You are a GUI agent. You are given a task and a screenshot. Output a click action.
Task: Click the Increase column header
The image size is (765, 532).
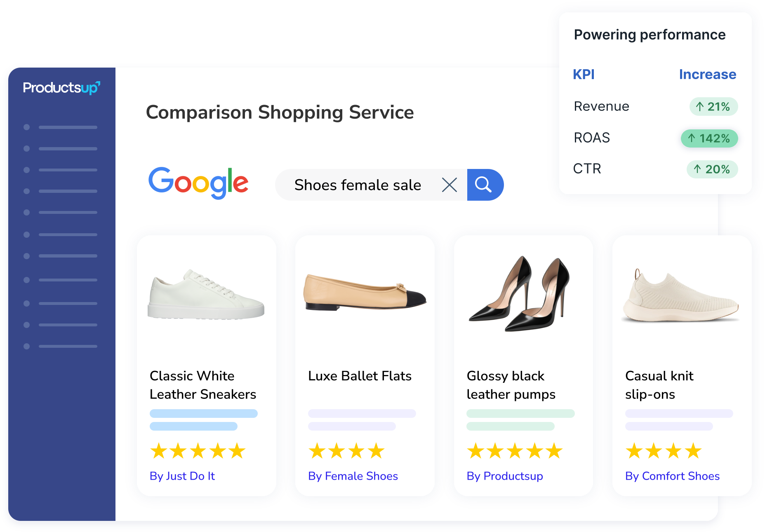pyautogui.click(x=708, y=74)
